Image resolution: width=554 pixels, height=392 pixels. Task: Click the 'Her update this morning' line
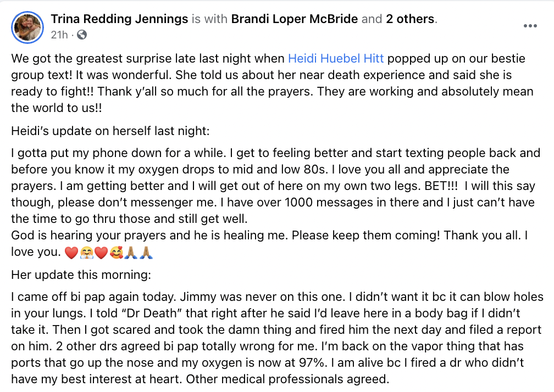81,275
